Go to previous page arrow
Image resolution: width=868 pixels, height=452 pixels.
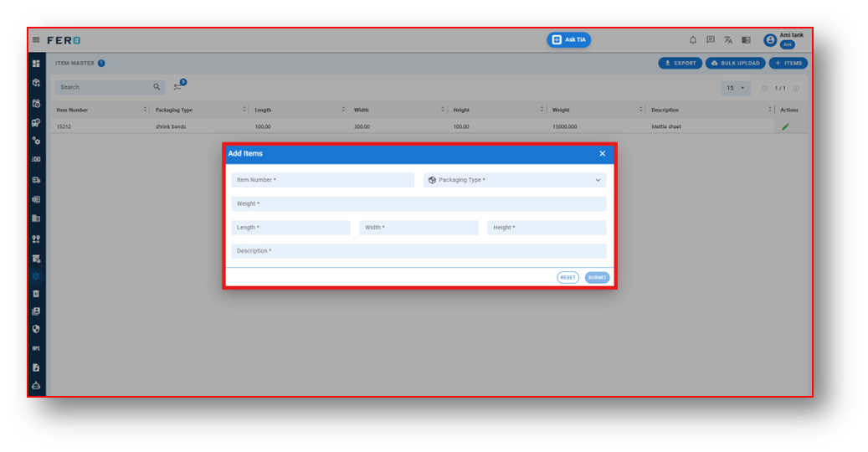click(764, 89)
